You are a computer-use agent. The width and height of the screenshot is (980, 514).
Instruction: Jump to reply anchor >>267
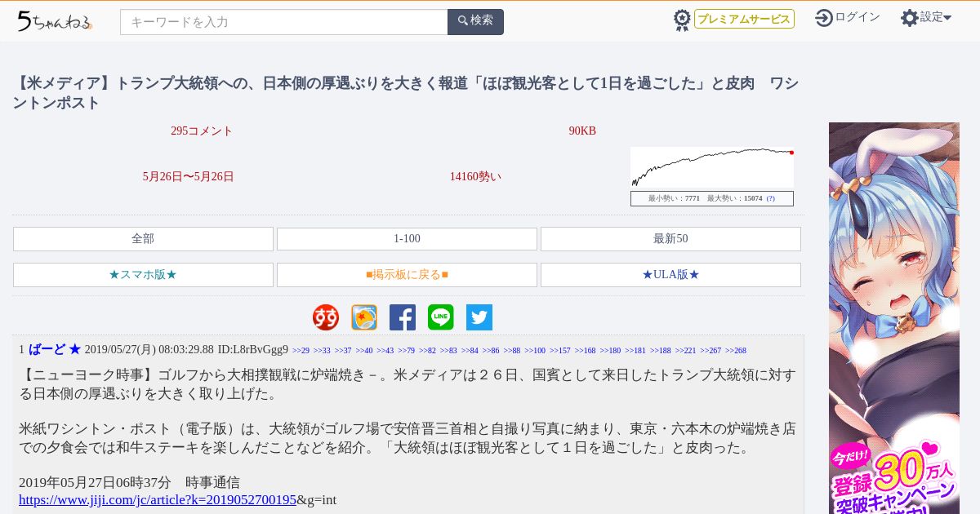(710, 351)
